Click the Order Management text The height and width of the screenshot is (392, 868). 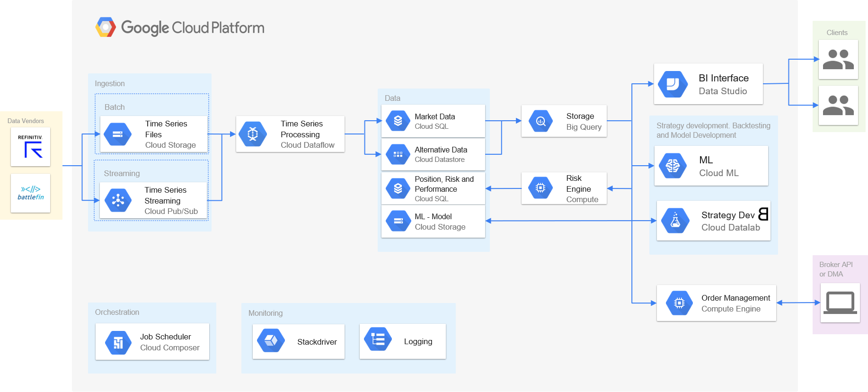tap(735, 298)
